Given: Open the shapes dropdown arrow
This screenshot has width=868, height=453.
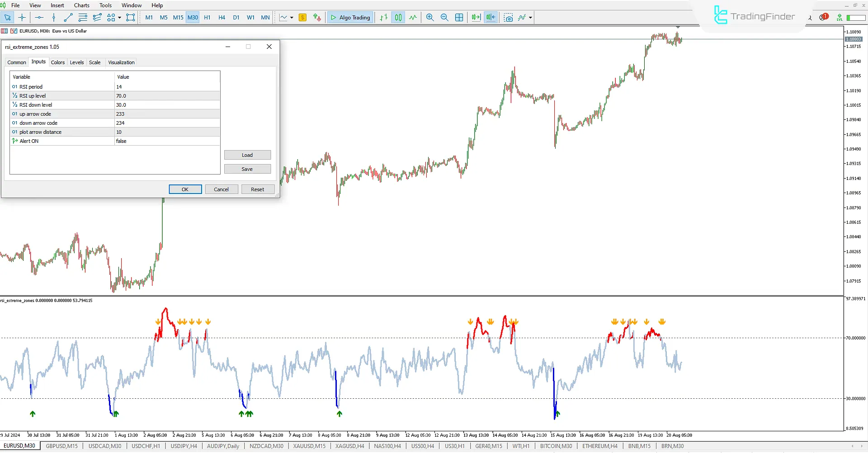Looking at the screenshot, I should 120,17.
